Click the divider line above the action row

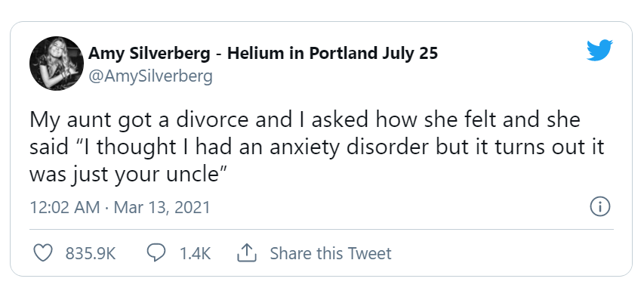click(x=322, y=229)
